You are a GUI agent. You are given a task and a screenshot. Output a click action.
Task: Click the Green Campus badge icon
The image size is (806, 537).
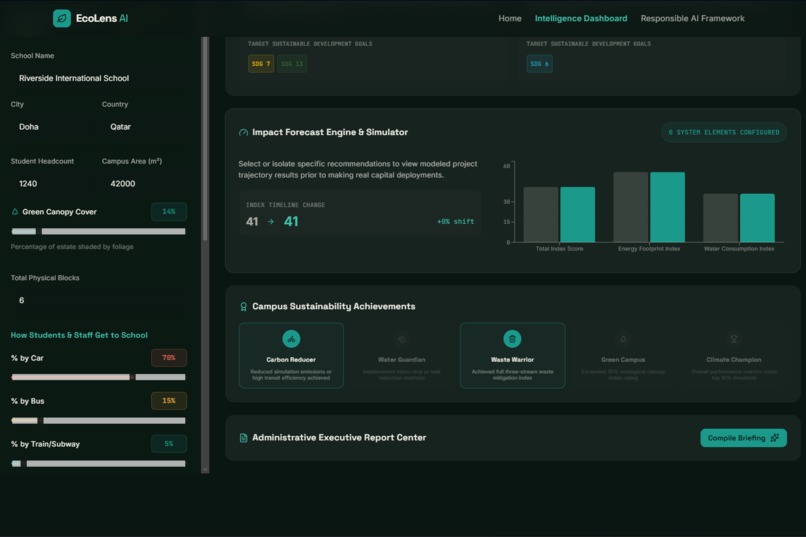tap(623, 339)
